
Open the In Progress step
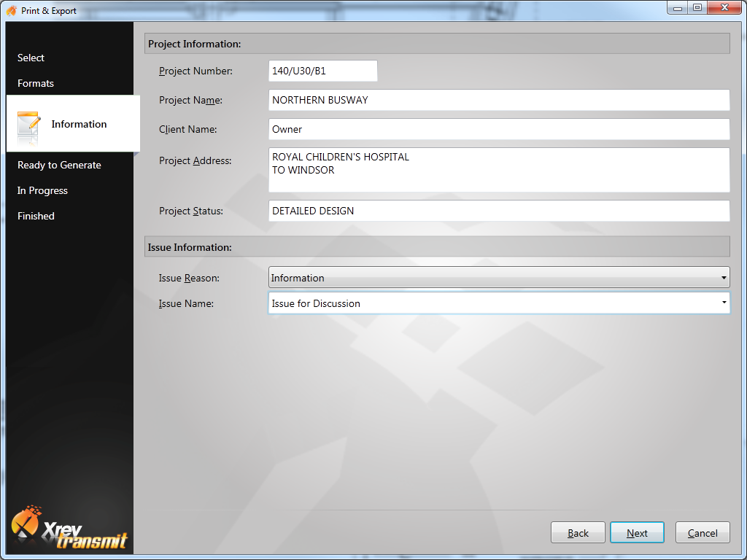click(42, 190)
